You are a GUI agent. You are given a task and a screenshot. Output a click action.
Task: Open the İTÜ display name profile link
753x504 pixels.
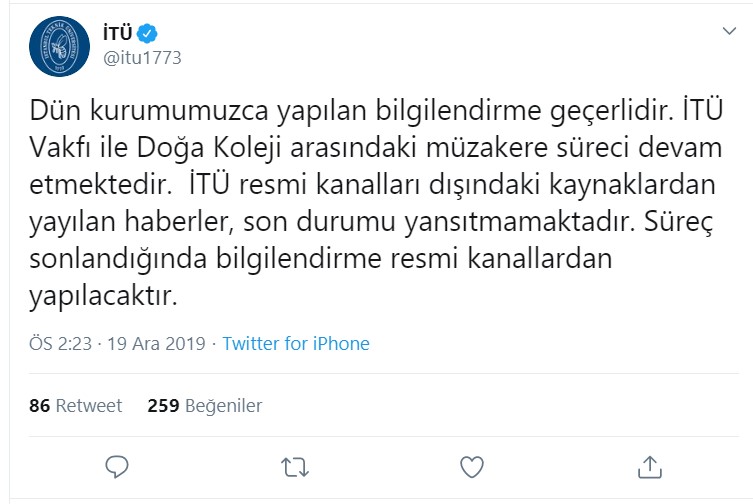pos(118,33)
